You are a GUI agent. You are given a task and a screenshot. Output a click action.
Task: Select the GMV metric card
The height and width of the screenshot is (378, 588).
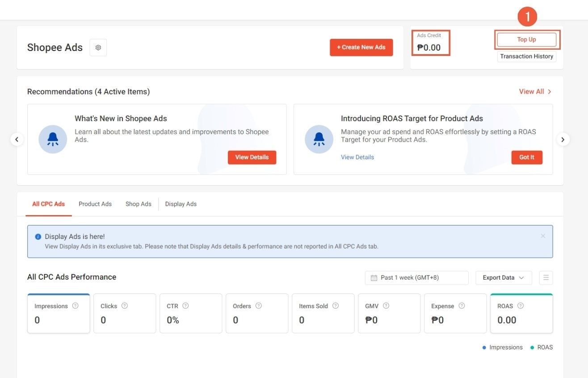click(x=389, y=313)
